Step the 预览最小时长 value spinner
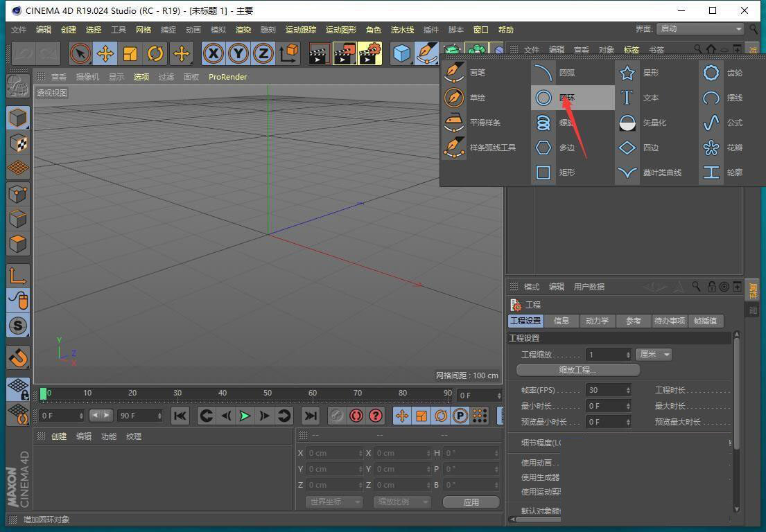This screenshot has height=532, width=766. (628, 422)
